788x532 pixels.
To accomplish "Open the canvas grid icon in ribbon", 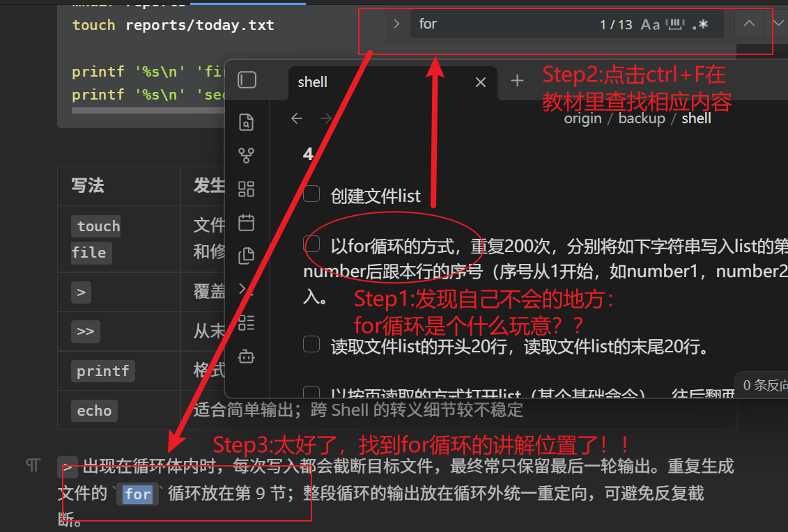I will click(246, 189).
